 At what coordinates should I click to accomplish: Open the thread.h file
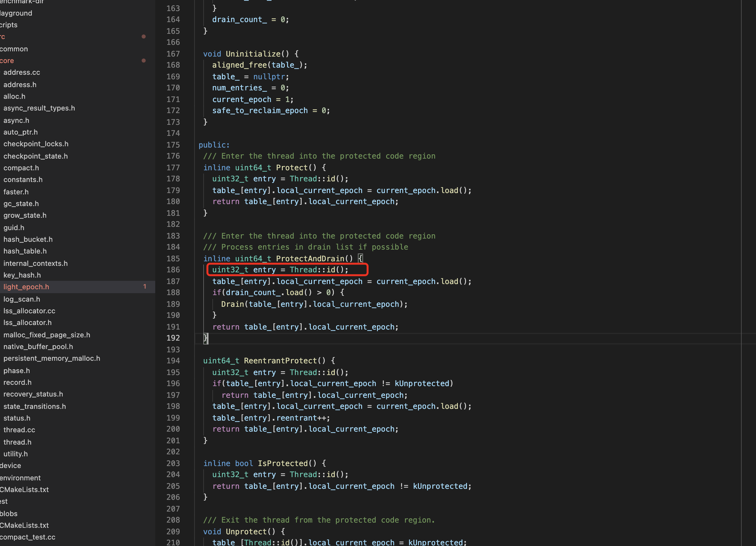tap(17, 442)
